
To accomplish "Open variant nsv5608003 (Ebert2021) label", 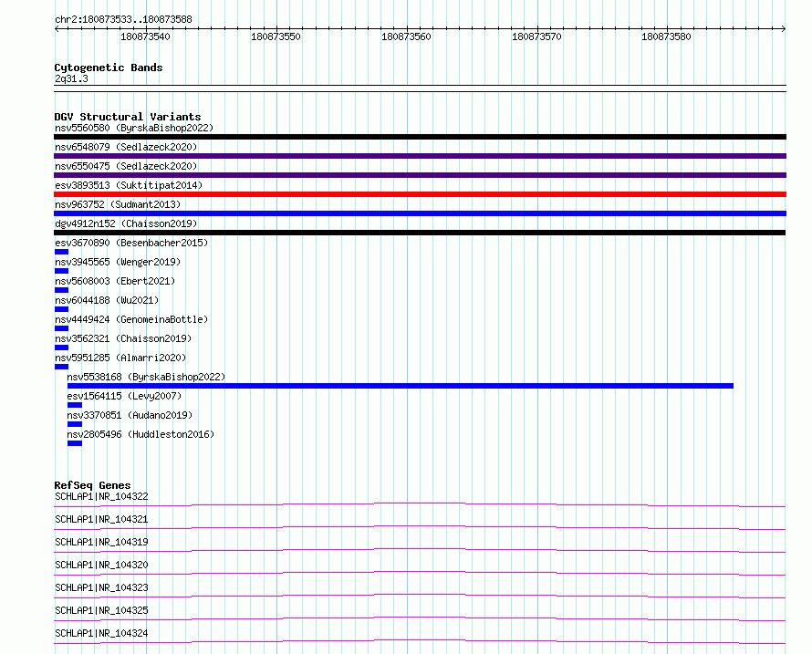I will [115, 281].
